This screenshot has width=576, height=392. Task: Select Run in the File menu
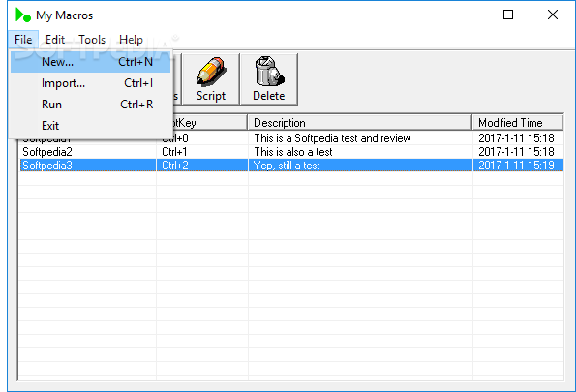[90, 105]
